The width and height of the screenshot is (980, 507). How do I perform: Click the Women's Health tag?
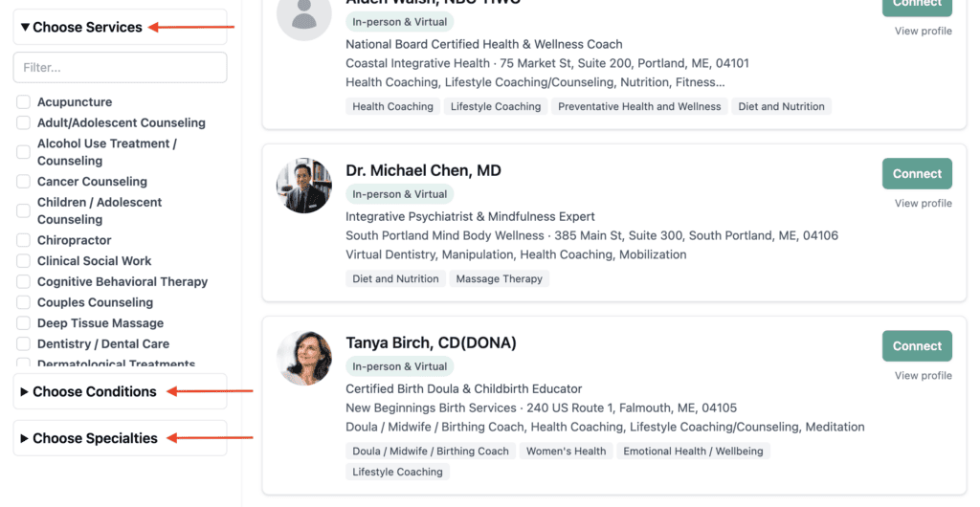[x=566, y=452]
